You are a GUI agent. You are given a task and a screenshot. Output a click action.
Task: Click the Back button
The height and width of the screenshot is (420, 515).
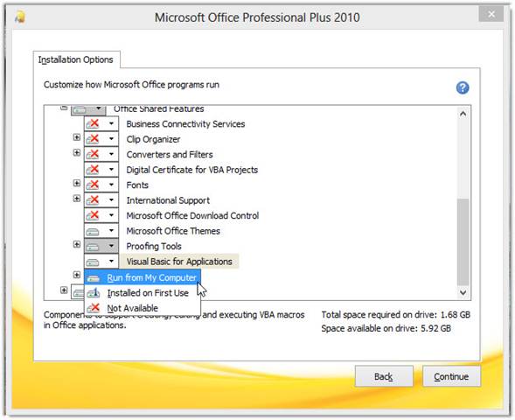tap(384, 376)
